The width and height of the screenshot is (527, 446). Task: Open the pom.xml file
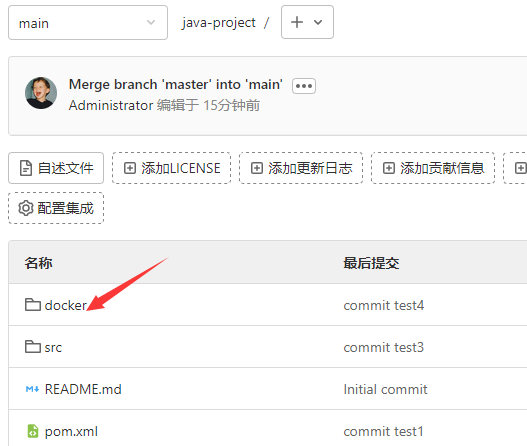[71, 431]
